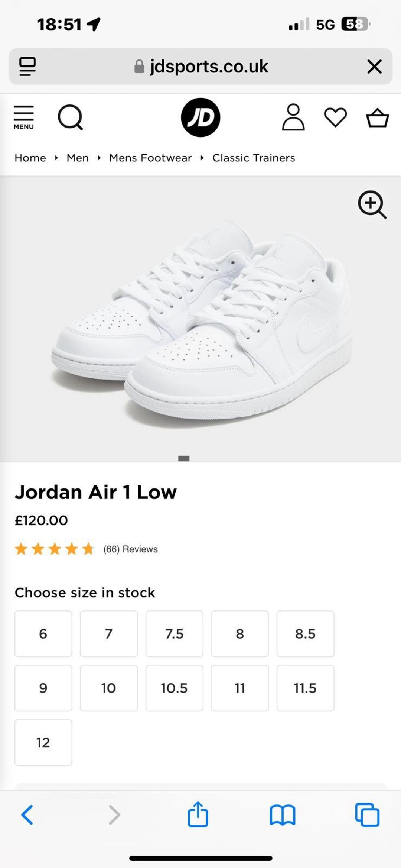
Task: View the shopping basket icon
Action: (x=377, y=118)
